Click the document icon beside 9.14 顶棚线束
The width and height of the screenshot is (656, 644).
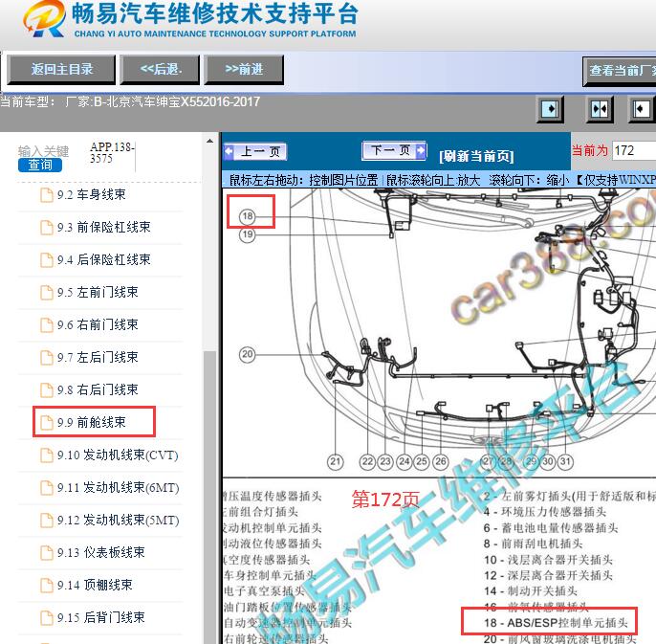tap(47, 586)
